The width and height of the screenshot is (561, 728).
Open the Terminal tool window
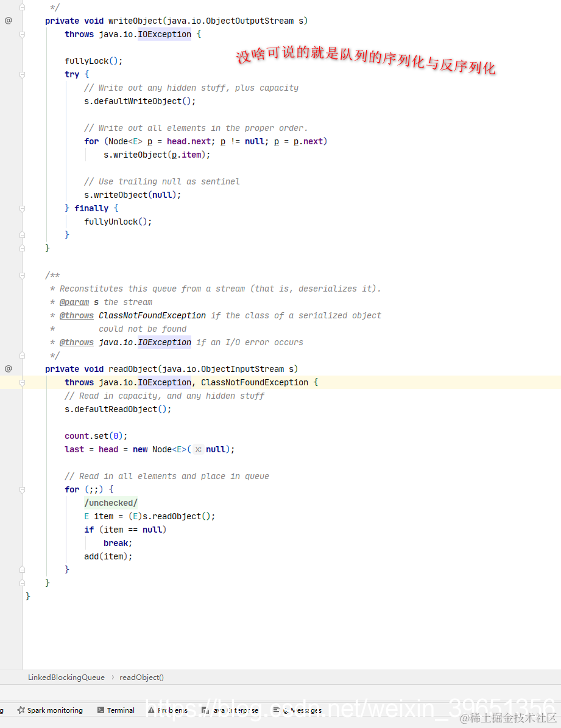pyautogui.click(x=116, y=710)
